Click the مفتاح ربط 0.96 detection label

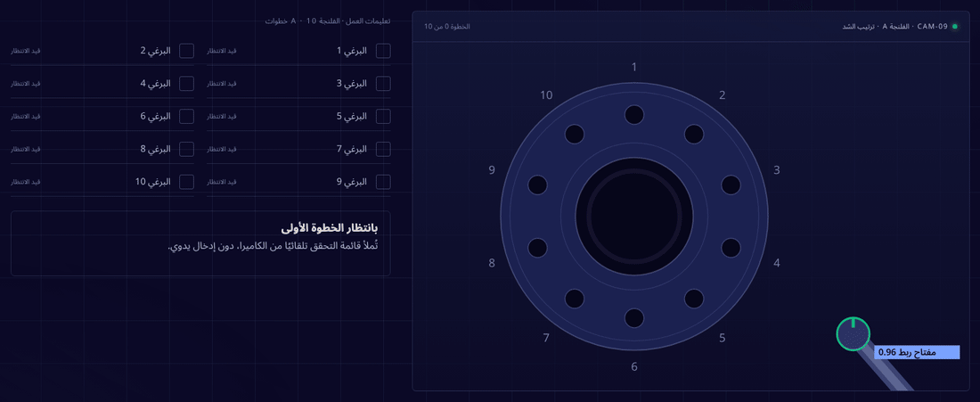tap(916, 353)
